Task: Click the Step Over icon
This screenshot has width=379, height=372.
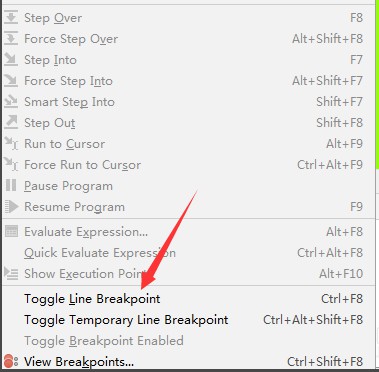Action: point(11,18)
